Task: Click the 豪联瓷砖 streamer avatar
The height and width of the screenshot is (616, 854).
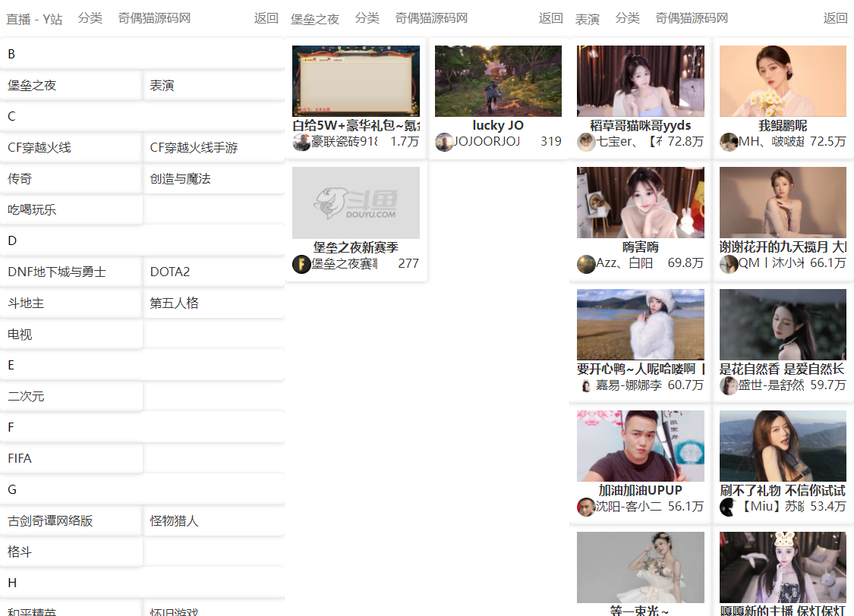Action: [x=301, y=142]
